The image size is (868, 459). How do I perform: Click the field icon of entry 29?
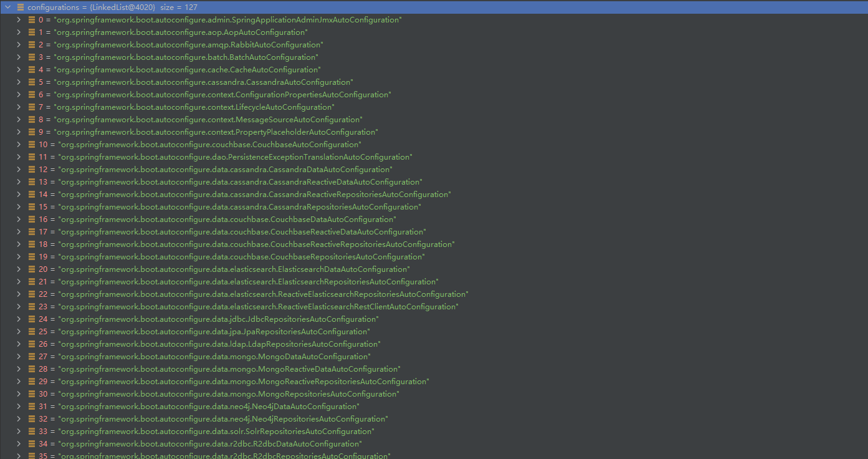pos(32,382)
